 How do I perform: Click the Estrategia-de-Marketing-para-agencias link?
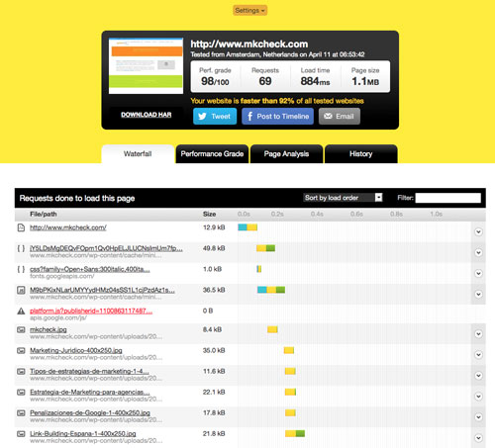point(90,392)
